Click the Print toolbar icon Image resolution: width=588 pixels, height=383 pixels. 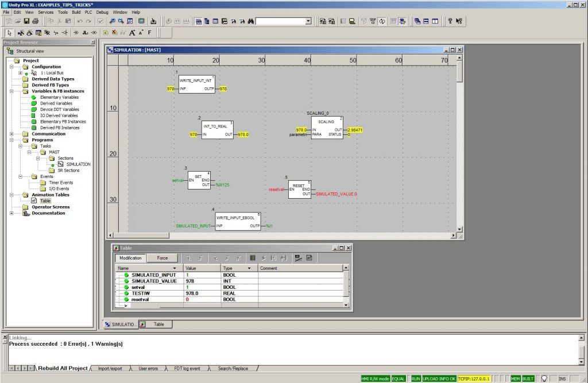pos(34,21)
